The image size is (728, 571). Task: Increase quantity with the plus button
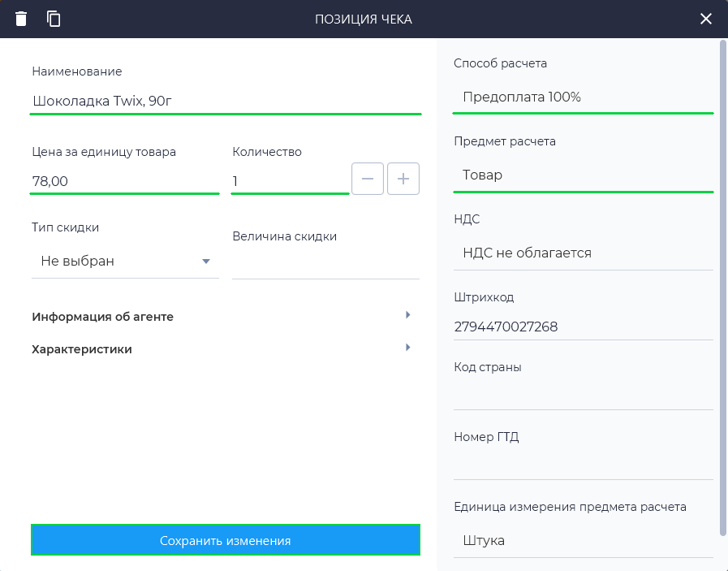(x=403, y=179)
